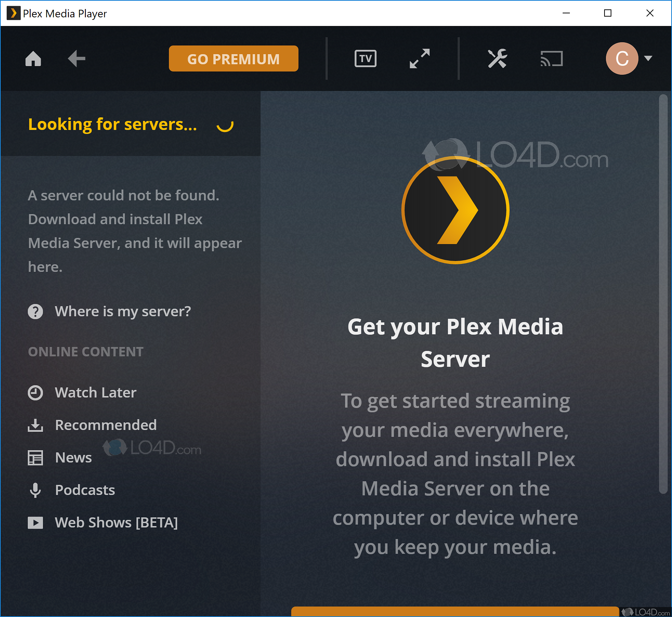Viewport: 672px width, 617px height.
Task: Click the Get your Plex Media Server heading
Action: (455, 343)
